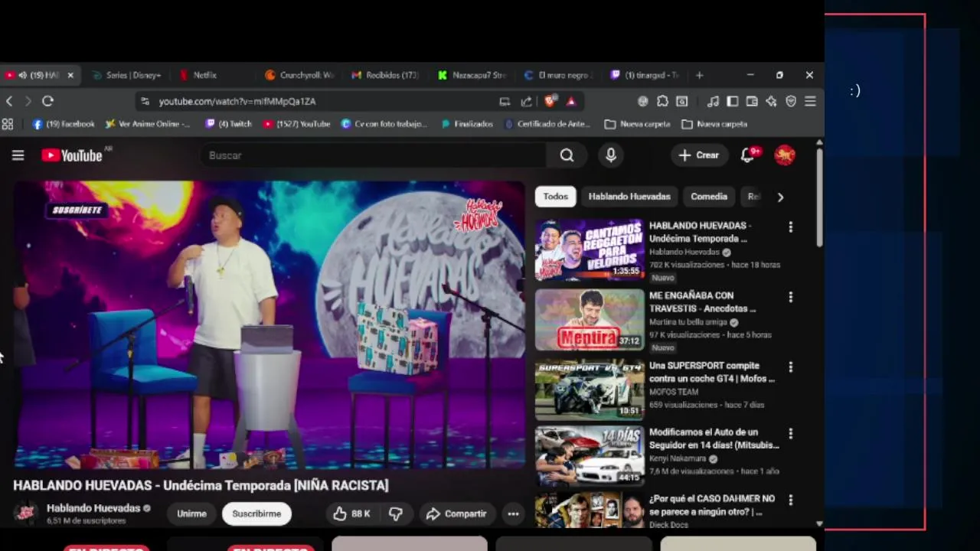Go to the YouTube home logo
Screen dimensions: 980x551
tap(72, 155)
